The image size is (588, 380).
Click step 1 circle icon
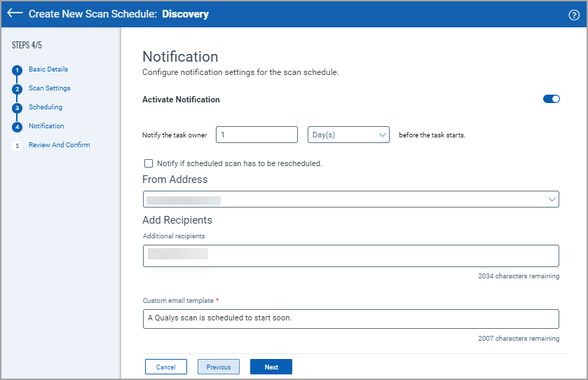(x=18, y=70)
